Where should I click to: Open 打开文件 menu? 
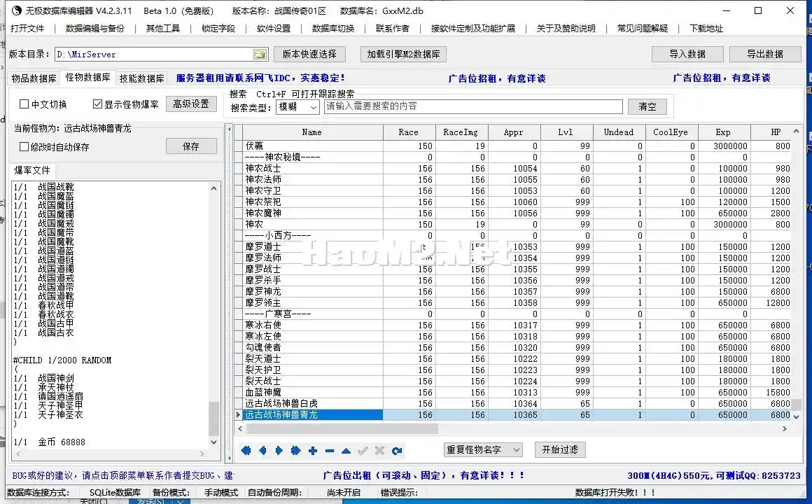27,29
